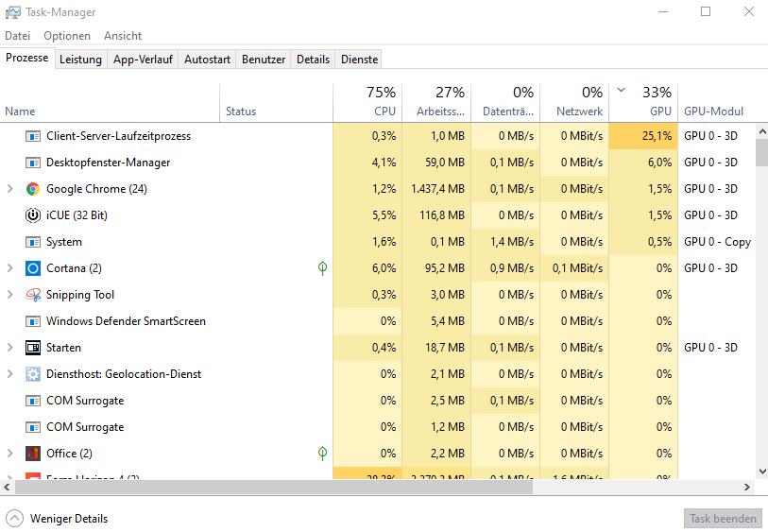Click the Snipping Tool scissors icon
Viewport: 768px width, 532px height.
point(33,295)
